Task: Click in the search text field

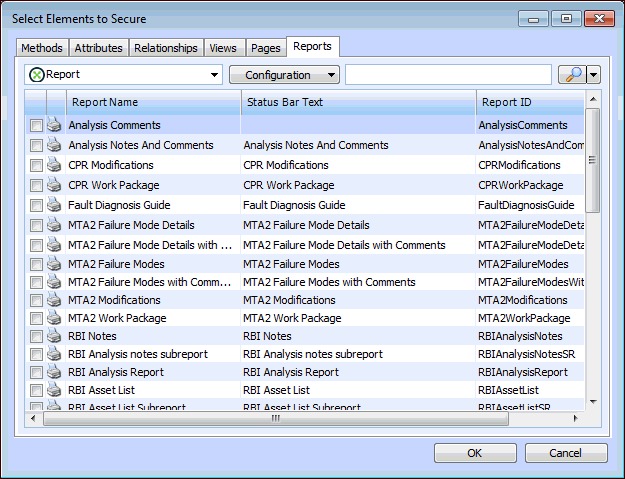Action: click(x=448, y=75)
